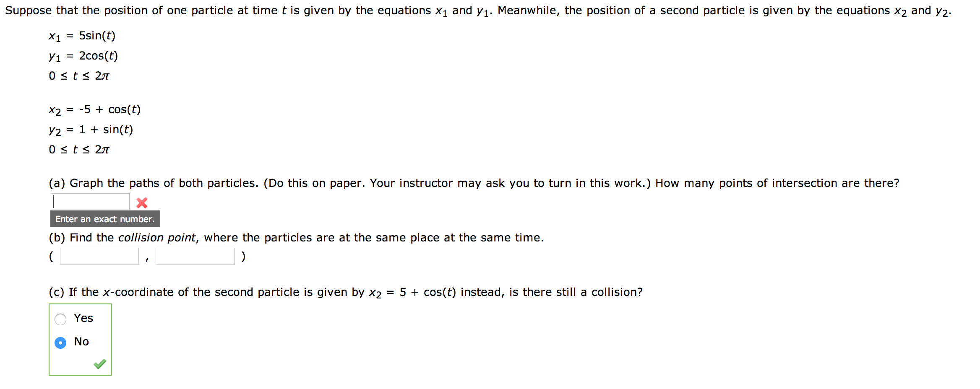Image resolution: width=980 pixels, height=389 pixels.
Task: Click the Yes label text
Action: pos(83,318)
